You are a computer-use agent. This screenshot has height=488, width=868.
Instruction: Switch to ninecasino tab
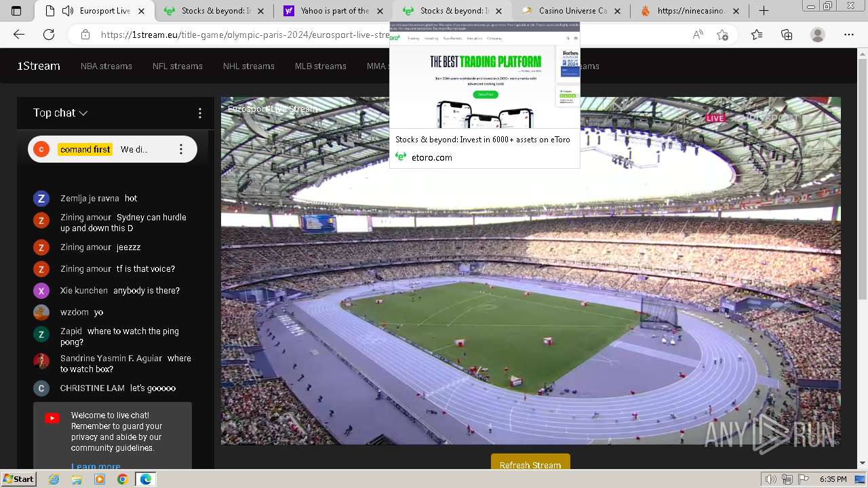tap(691, 11)
